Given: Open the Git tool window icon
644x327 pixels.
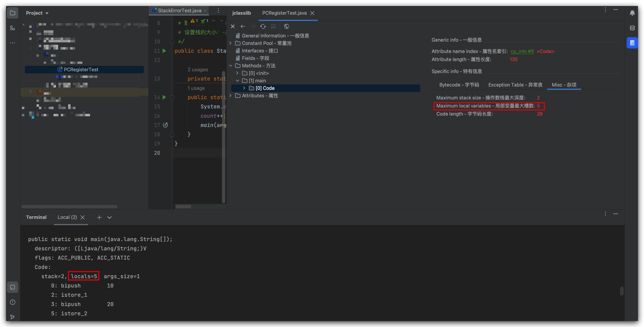Looking at the screenshot, I should click(12, 317).
